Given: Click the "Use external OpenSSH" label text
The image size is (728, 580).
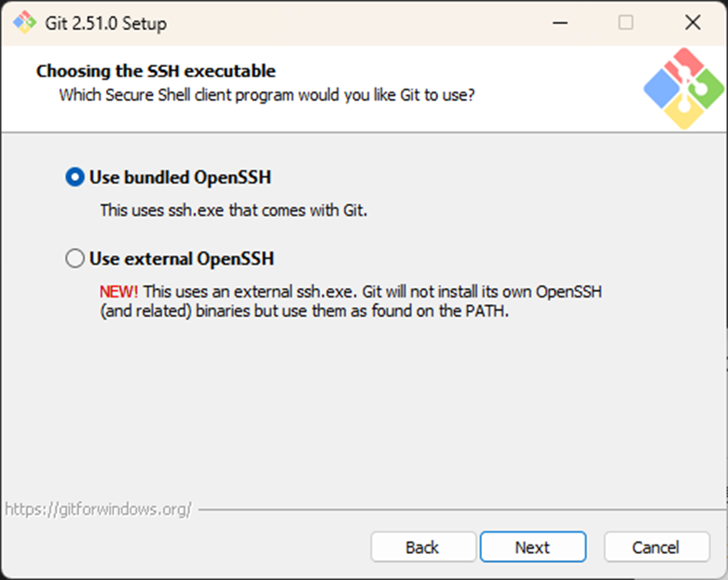Looking at the screenshot, I should (181, 259).
